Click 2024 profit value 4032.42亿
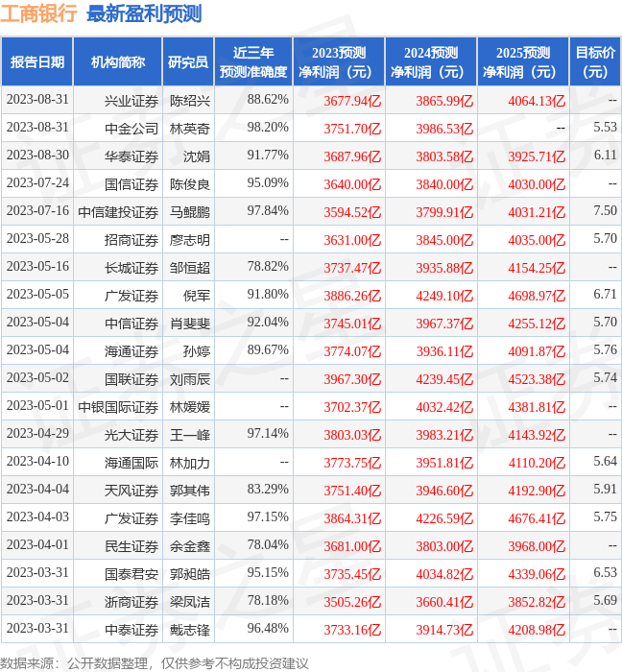 (x=444, y=407)
